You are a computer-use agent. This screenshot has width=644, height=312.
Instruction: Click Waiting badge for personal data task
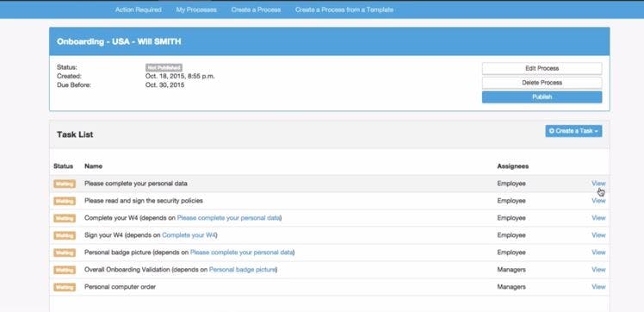coord(65,184)
